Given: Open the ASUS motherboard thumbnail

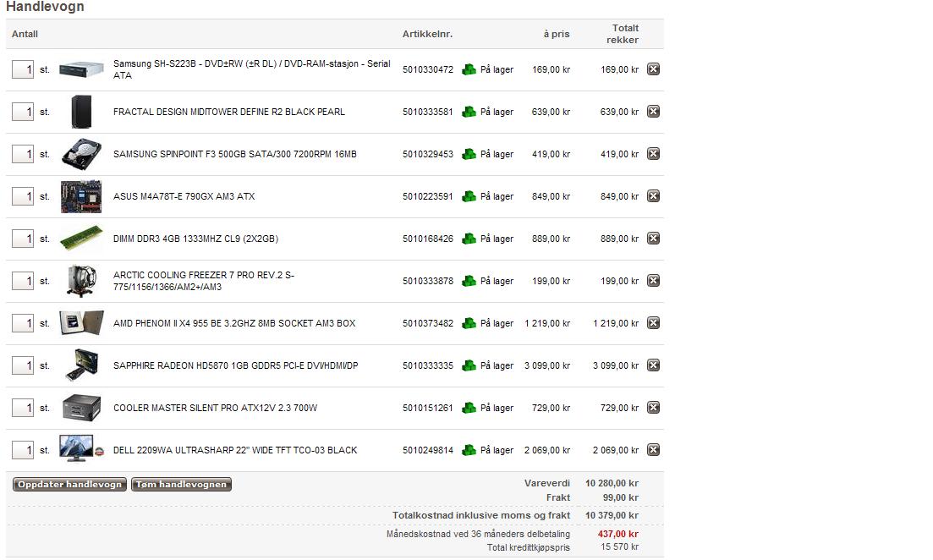Looking at the screenshot, I should pos(81,196).
